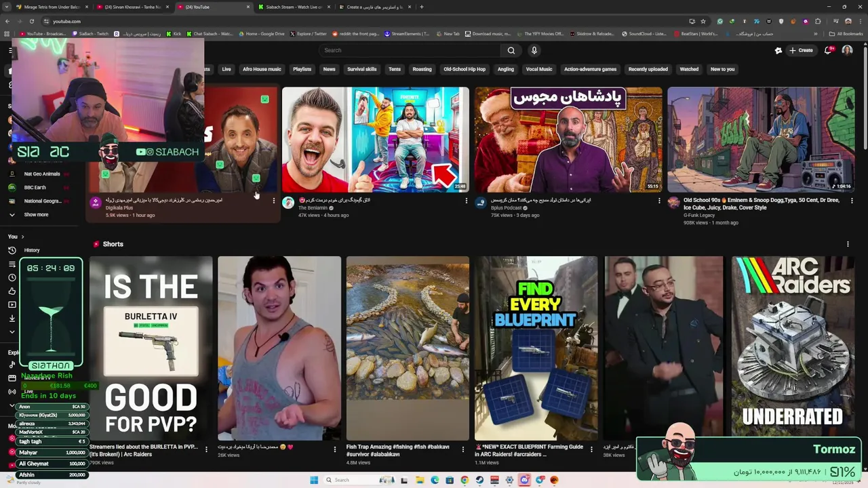
Task: Open Watch later clock icon
Action: [12, 277]
